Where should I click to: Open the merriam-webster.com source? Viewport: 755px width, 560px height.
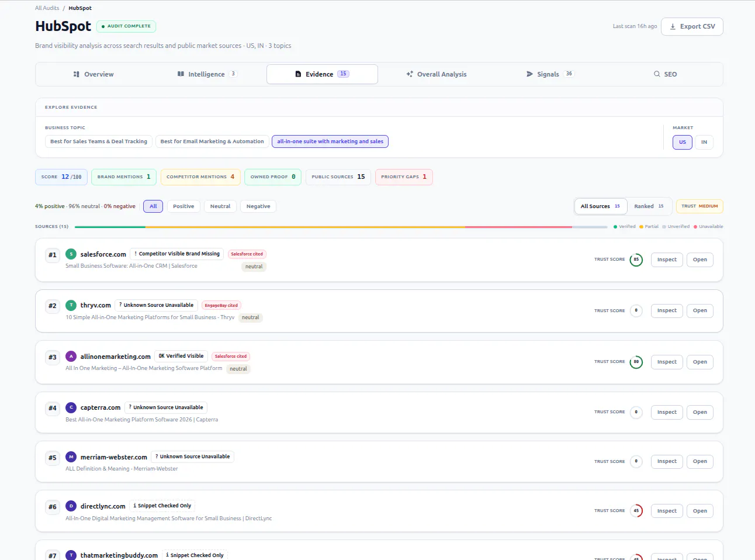[700, 461]
